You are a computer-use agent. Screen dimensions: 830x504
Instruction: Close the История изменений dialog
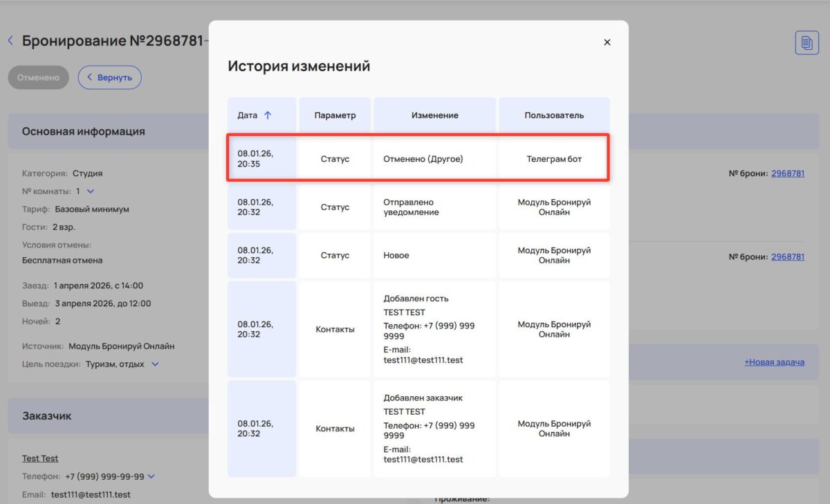607,42
